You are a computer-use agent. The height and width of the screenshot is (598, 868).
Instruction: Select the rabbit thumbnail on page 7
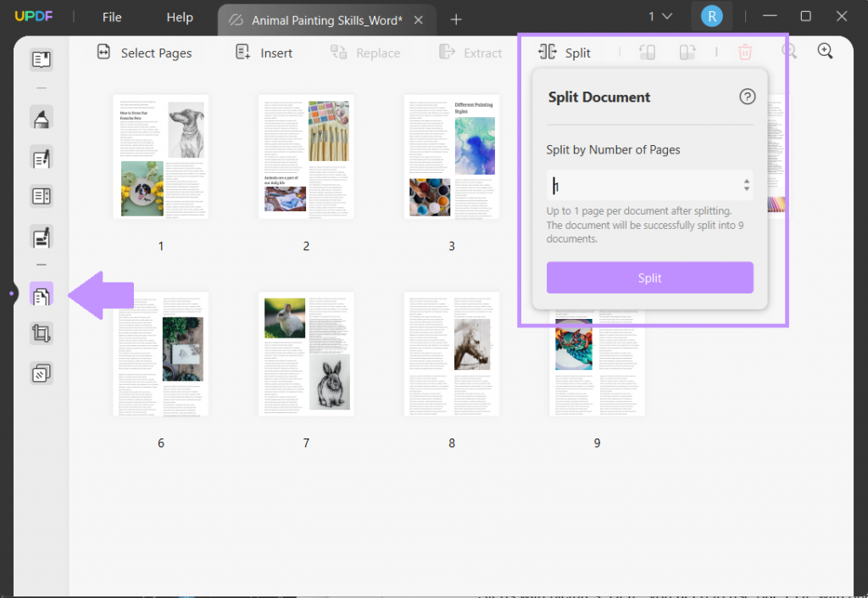(x=306, y=354)
